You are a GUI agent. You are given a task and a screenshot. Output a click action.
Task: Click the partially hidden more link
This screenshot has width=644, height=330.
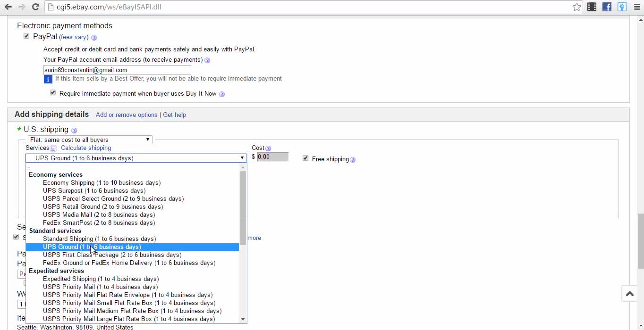(254, 238)
